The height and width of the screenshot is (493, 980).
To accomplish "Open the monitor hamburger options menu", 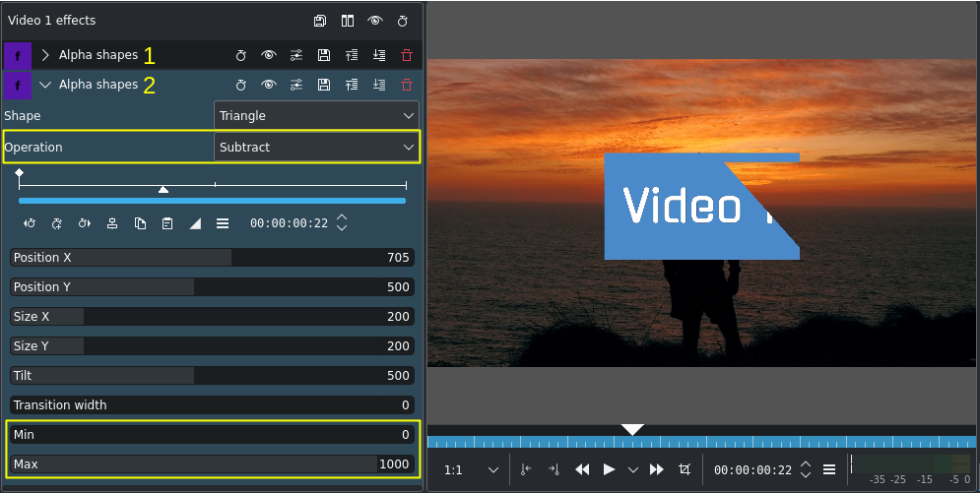I will pyautogui.click(x=829, y=470).
